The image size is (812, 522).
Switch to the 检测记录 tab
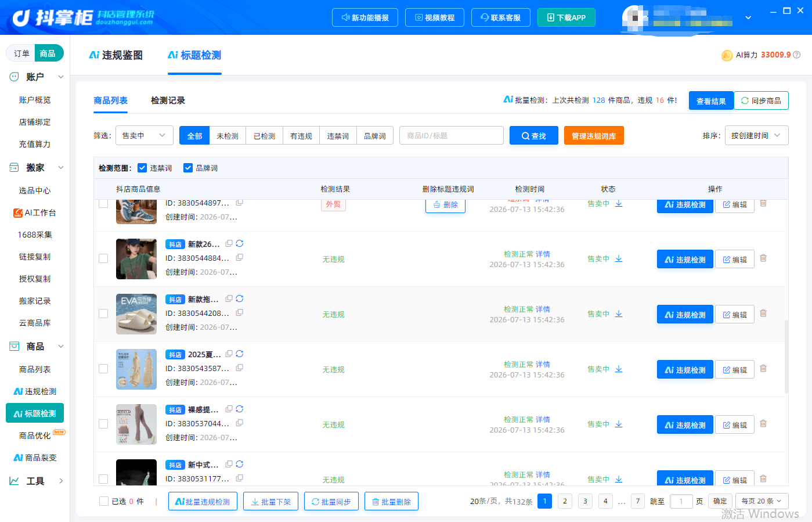point(168,100)
